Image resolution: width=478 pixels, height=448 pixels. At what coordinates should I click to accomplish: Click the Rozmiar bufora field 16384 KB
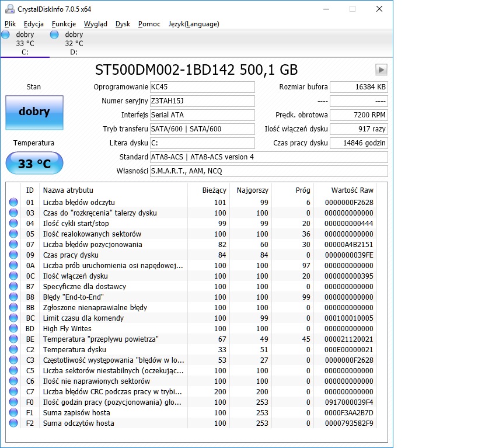pos(359,87)
